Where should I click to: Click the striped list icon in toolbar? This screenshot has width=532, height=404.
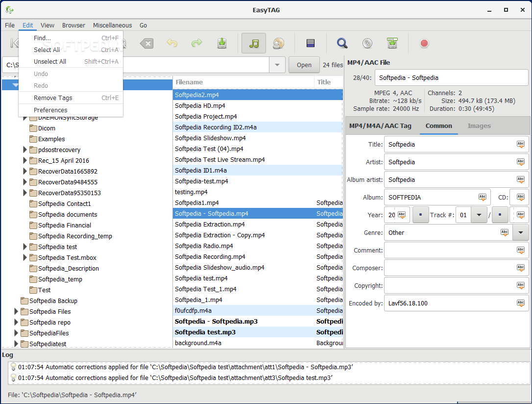point(311,43)
